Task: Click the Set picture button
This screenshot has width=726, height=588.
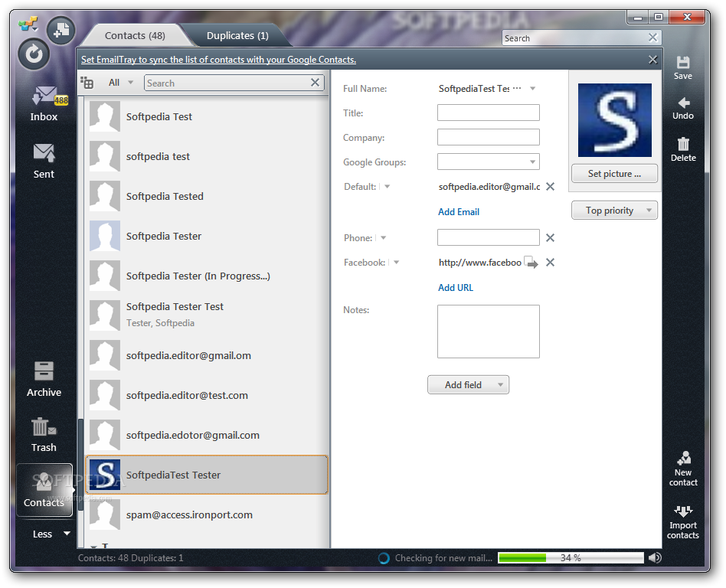Action: point(614,174)
